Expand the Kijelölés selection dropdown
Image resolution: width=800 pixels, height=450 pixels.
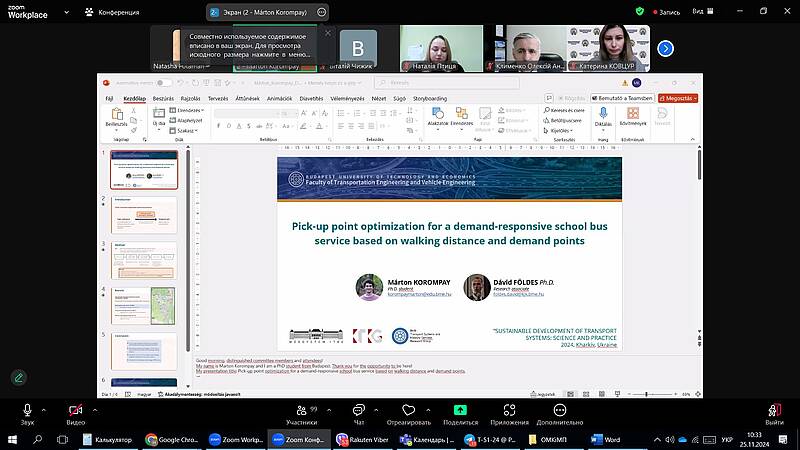pos(559,131)
